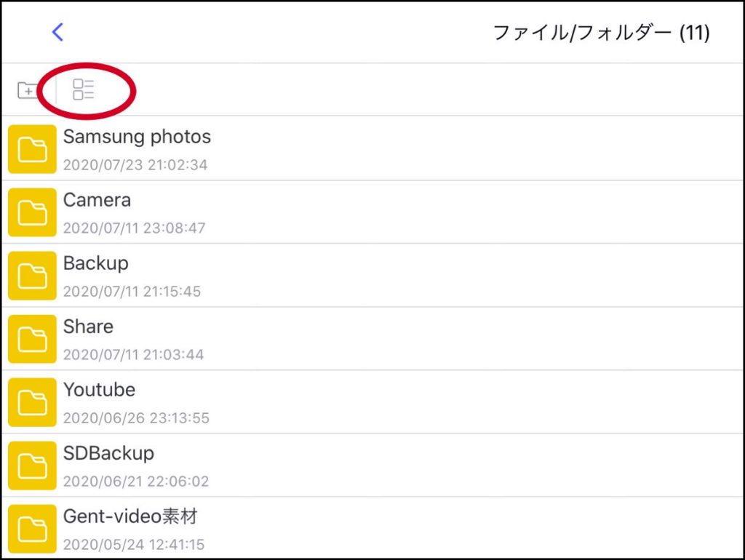Click the SDBackup folder yellow icon
The width and height of the screenshot is (745, 560).
[32, 465]
